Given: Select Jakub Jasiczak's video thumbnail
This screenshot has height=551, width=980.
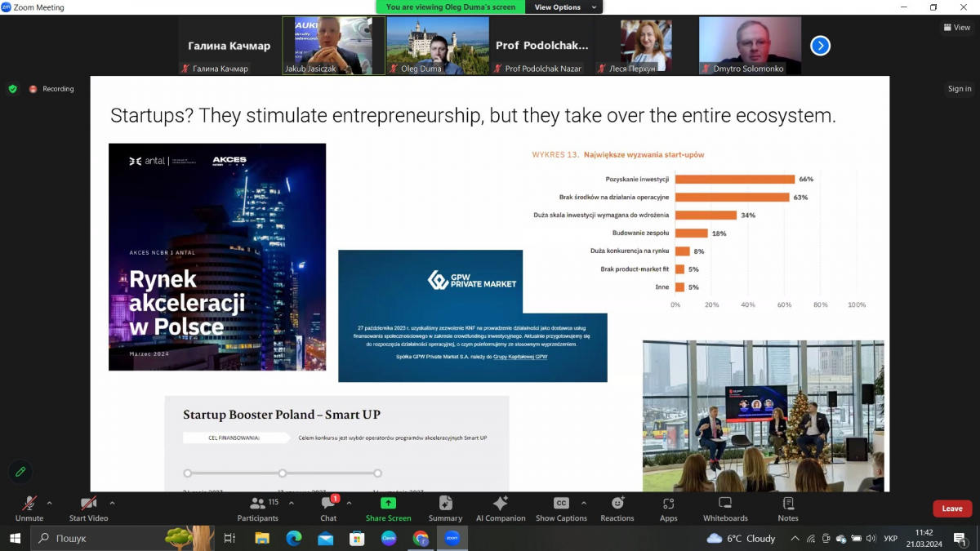Looking at the screenshot, I should click(x=333, y=46).
